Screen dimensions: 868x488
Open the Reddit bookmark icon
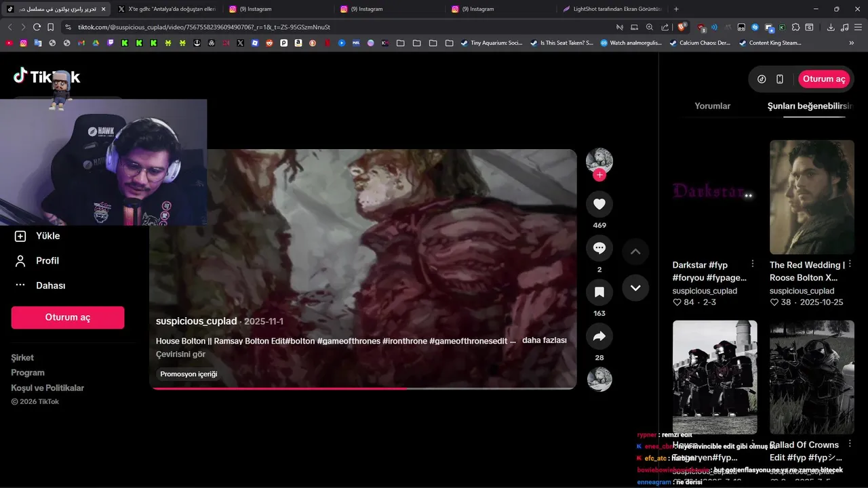[269, 43]
